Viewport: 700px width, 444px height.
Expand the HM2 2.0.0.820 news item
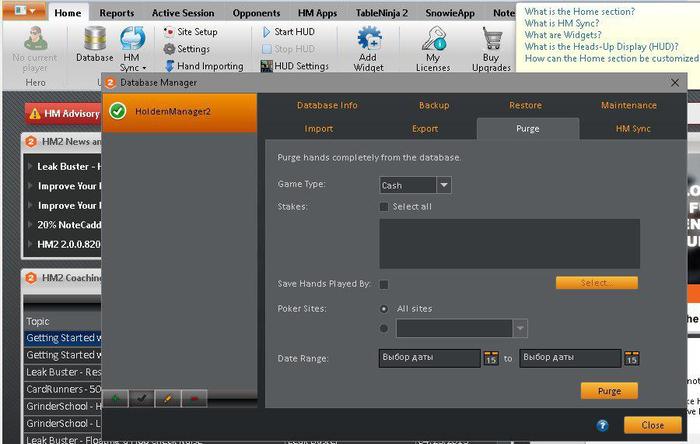point(30,244)
